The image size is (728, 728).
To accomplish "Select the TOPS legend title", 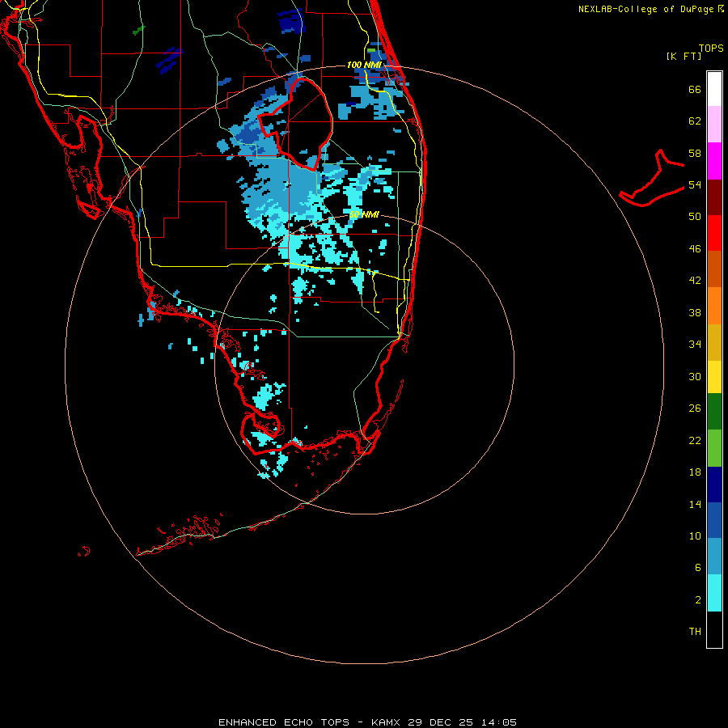I will click(x=711, y=49).
